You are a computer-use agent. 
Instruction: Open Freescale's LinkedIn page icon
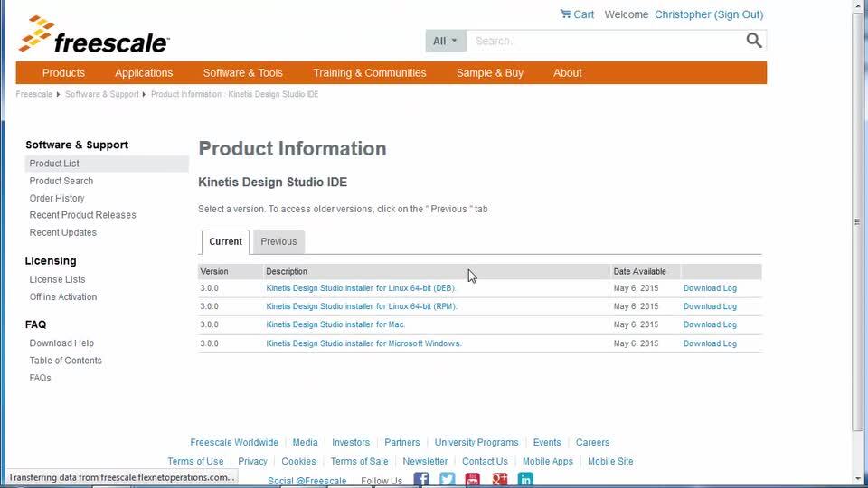[x=525, y=479]
